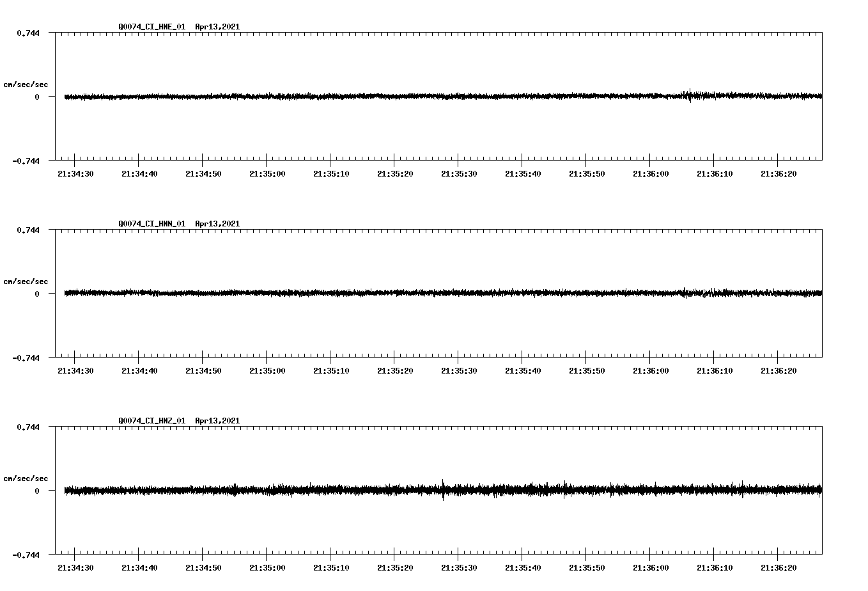Screen dimensions: 868x591
Task: Click the 0.744 amplitude label on the top plot
Action: [x=28, y=31]
